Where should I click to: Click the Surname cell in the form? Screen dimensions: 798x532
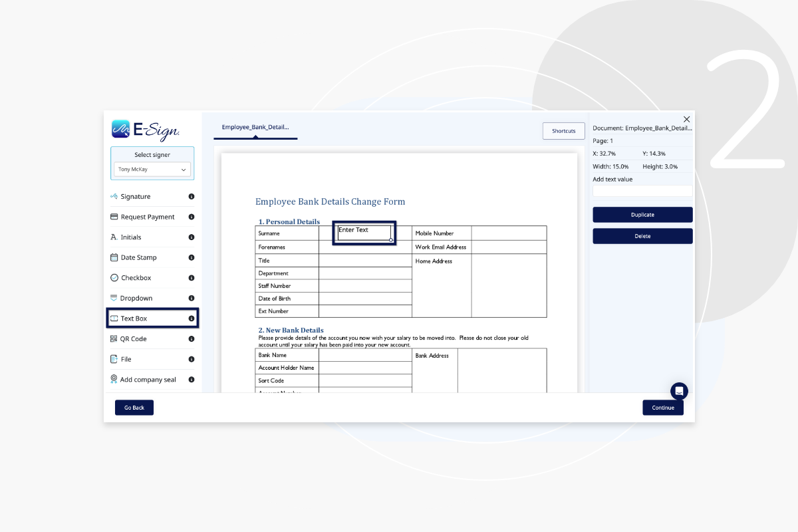pos(287,233)
